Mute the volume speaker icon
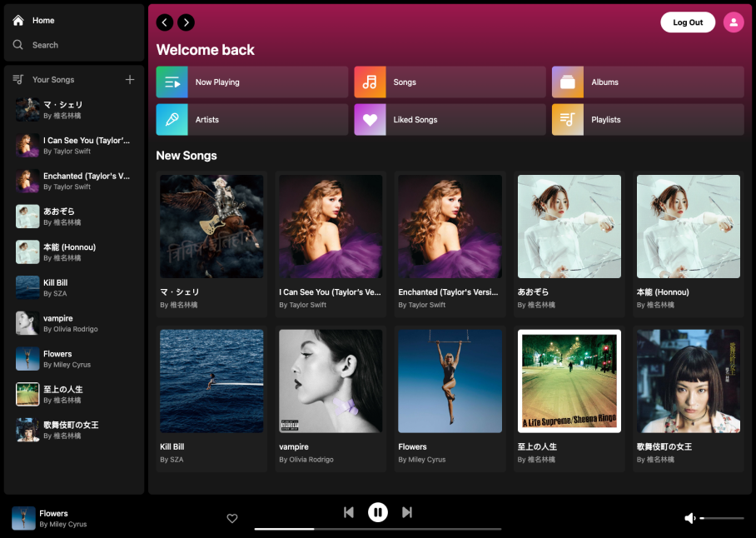The image size is (756, 538). point(689,518)
